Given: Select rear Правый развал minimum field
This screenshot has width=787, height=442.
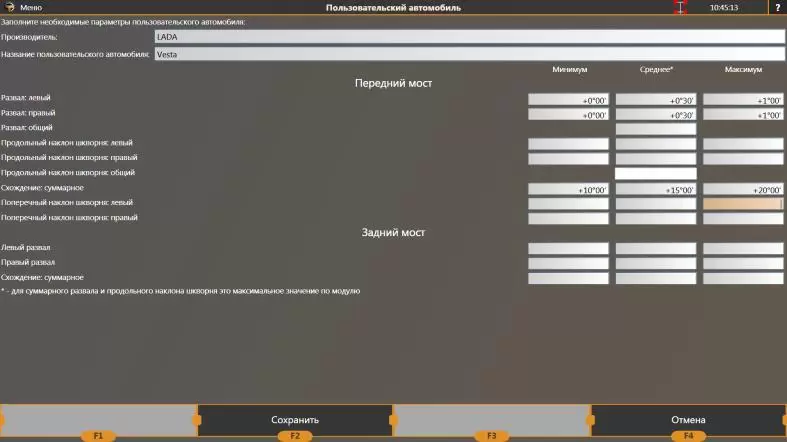Looking at the screenshot, I should (x=568, y=263).
